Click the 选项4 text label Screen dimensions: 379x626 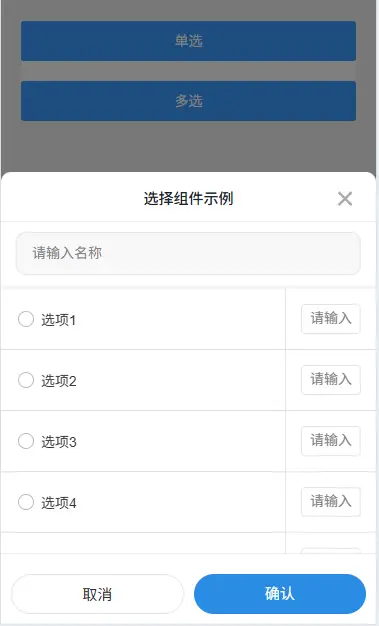[x=59, y=503]
